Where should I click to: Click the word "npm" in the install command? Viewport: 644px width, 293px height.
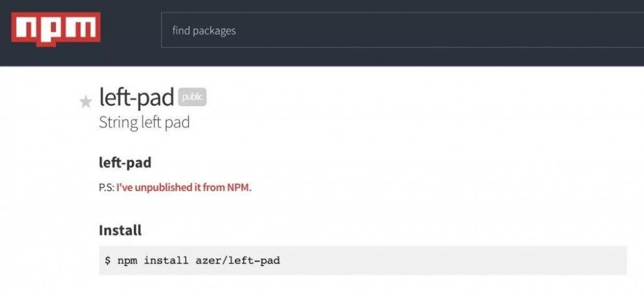pos(127,261)
